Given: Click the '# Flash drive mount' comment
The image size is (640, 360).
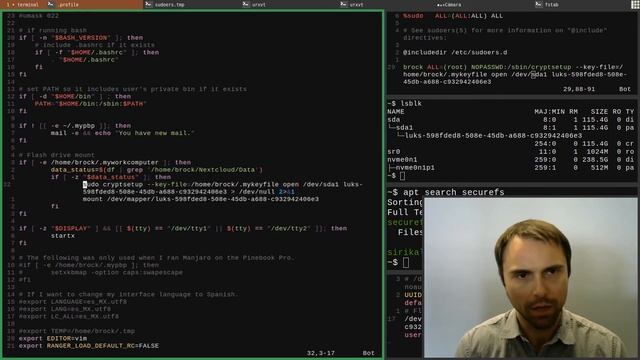Looking at the screenshot, I should 57,155.
